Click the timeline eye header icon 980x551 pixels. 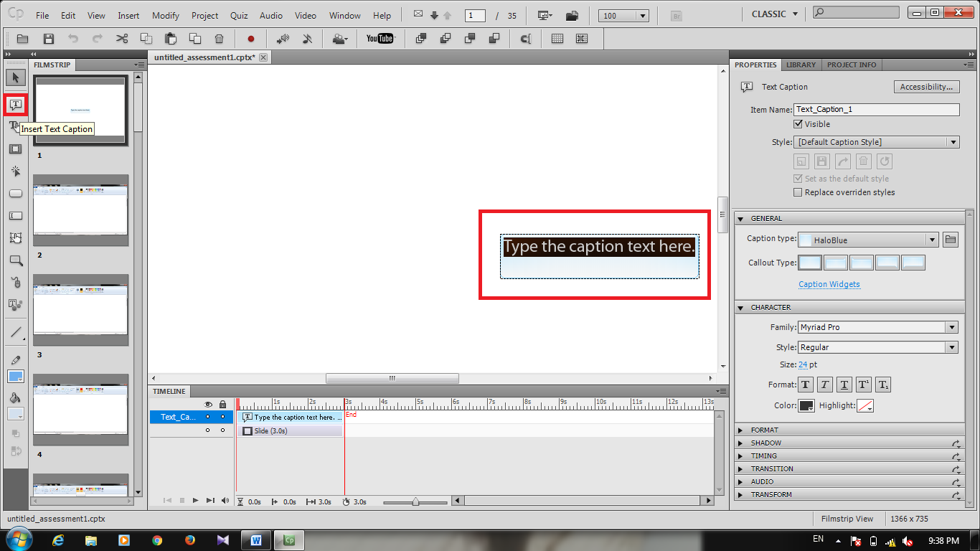click(x=208, y=405)
